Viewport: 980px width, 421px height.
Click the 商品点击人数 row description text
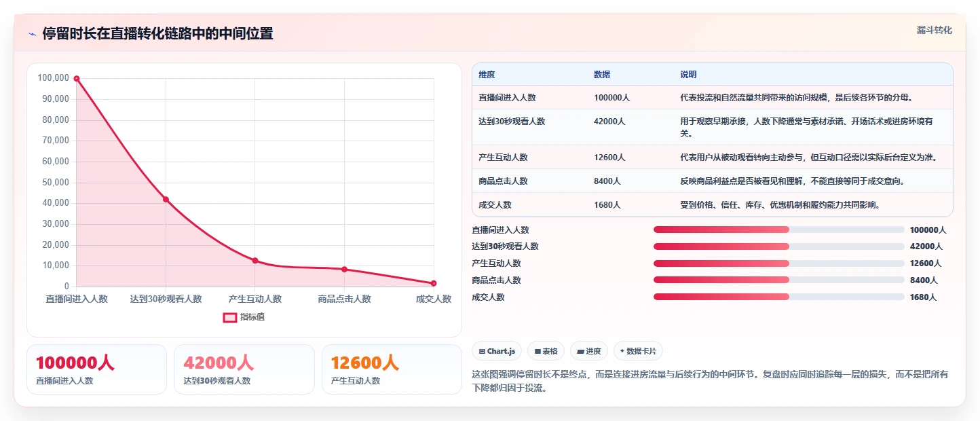click(x=792, y=181)
